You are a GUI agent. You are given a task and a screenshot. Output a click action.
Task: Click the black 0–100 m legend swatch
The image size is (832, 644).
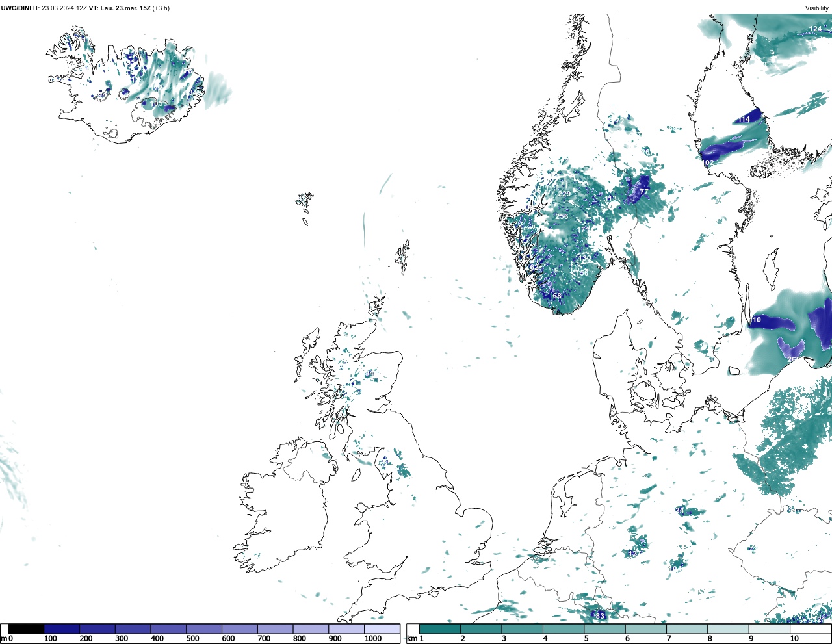(x=27, y=628)
